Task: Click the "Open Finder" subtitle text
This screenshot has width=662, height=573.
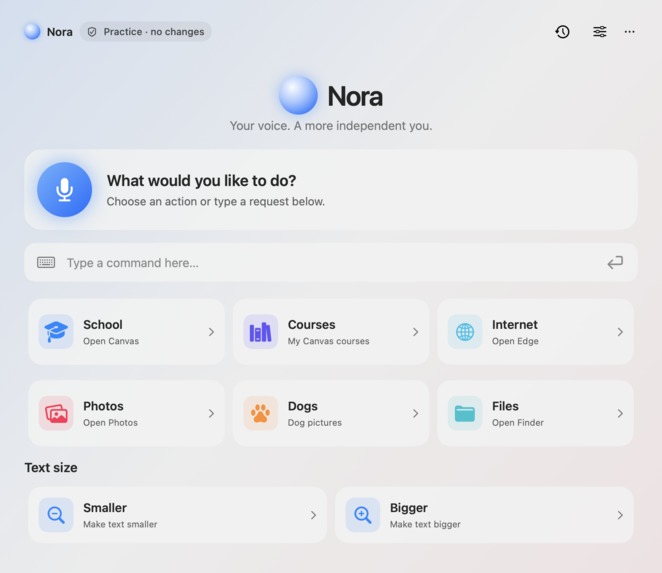Action: click(x=518, y=423)
